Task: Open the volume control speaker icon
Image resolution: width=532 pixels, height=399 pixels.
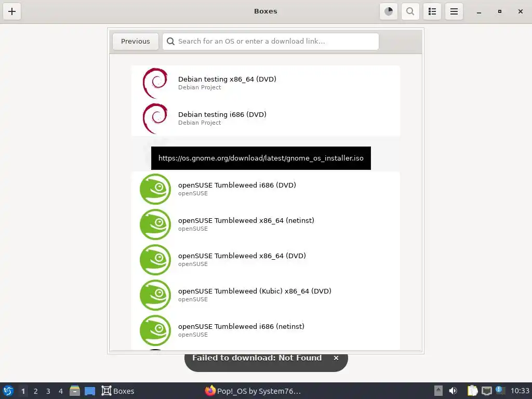Action: coord(453,391)
